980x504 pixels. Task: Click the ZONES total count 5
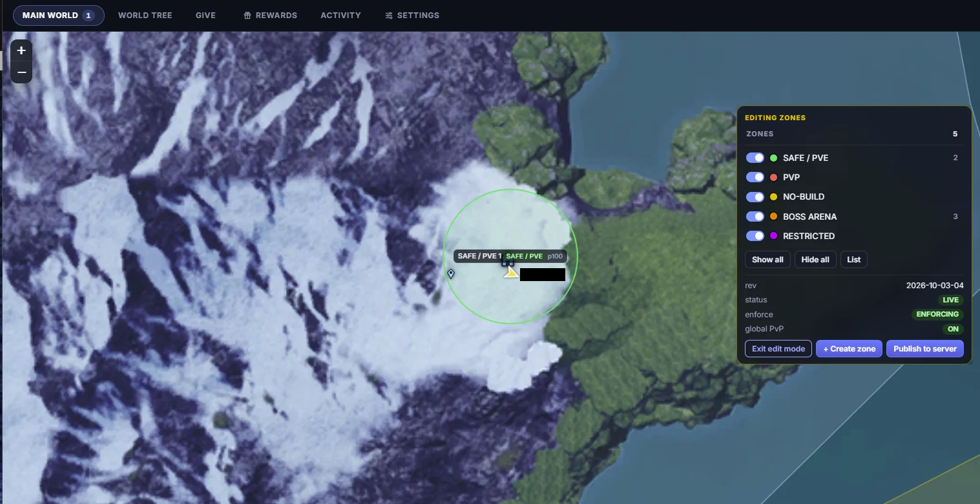pyautogui.click(x=955, y=134)
